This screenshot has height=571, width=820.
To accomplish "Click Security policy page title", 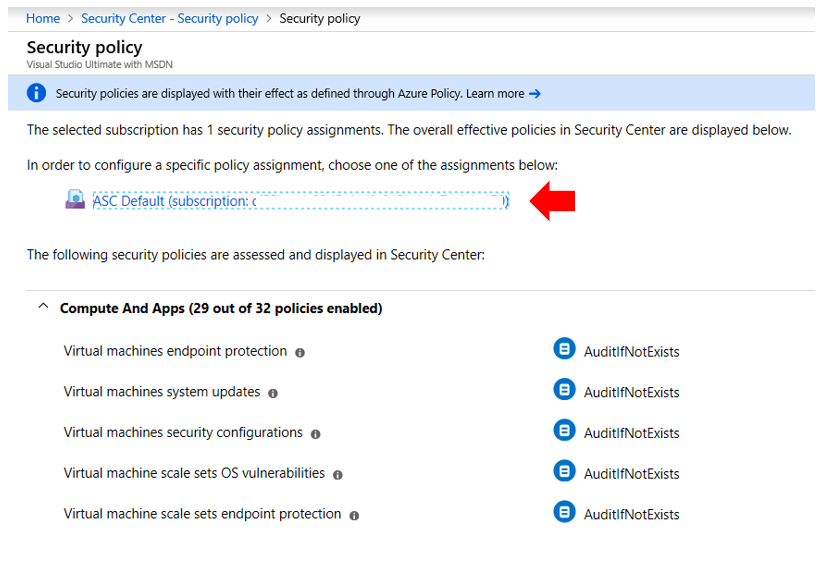I will click(x=84, y=48).
